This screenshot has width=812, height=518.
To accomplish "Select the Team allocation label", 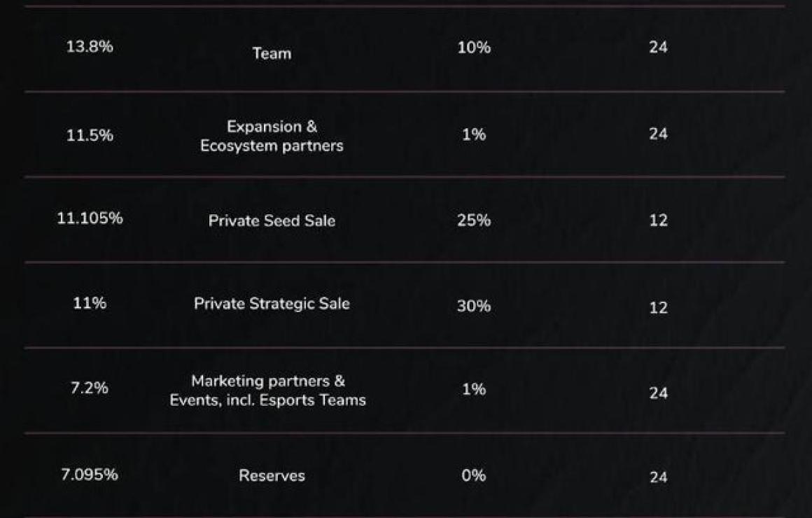I will point(272,53).
